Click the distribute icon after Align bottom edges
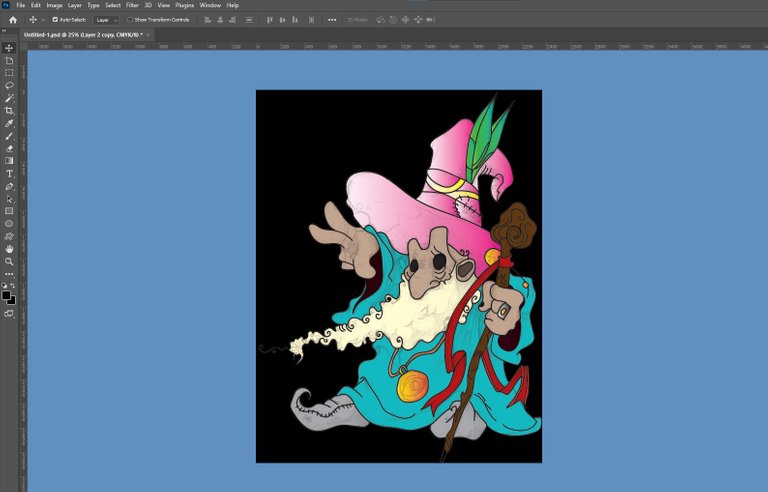Screen dimensions: 768x492 pos(312,20)
